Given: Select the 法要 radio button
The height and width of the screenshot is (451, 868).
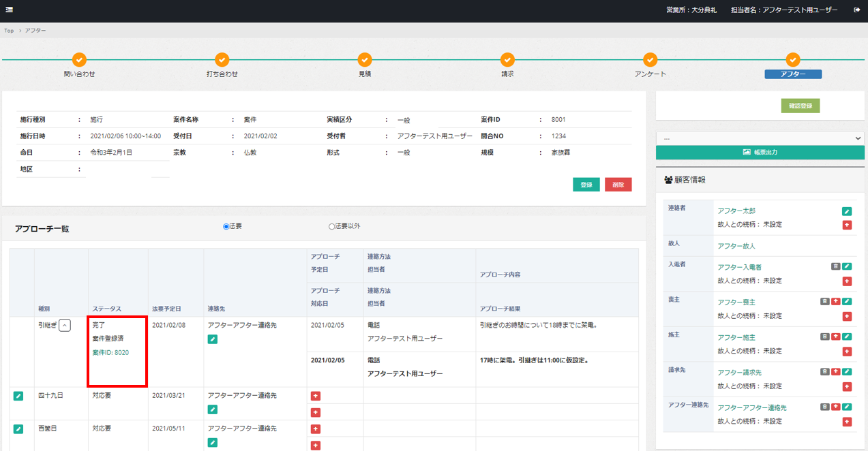Looking at the screenshot, I should tap(226, 227).
